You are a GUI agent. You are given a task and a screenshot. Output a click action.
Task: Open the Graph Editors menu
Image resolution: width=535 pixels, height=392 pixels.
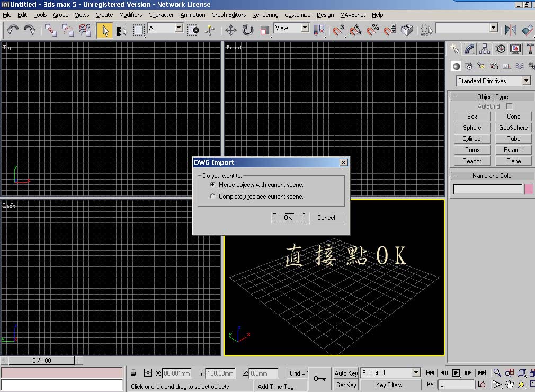pos(229,15)
